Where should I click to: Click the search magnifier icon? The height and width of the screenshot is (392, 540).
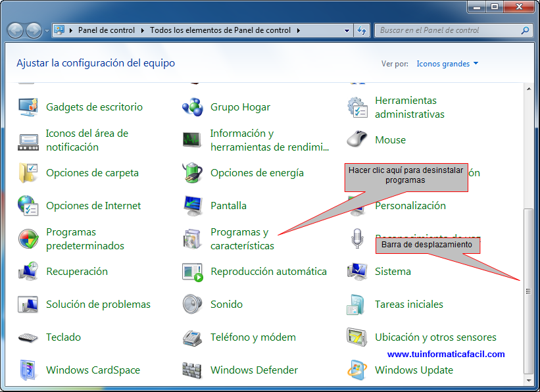525,30
